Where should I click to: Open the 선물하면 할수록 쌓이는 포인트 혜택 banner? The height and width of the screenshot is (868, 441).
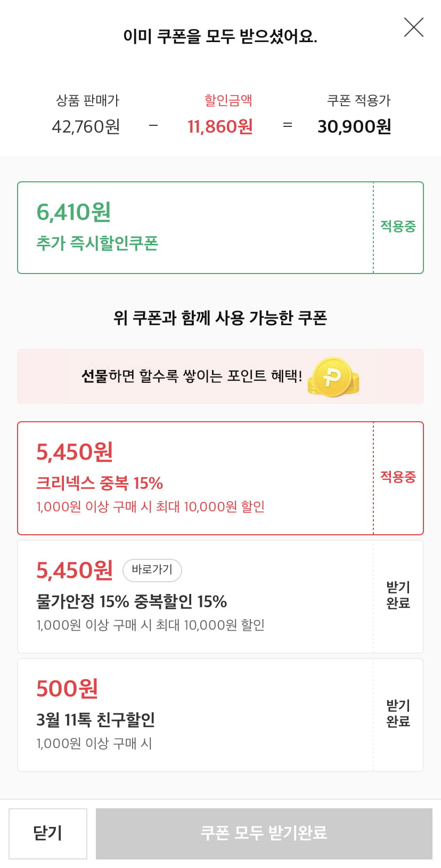click(220, 376)
